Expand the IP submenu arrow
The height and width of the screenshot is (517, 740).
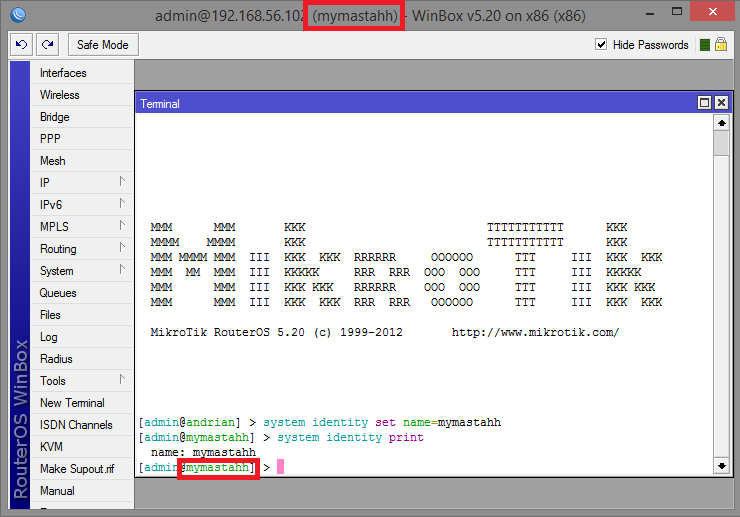122,181
